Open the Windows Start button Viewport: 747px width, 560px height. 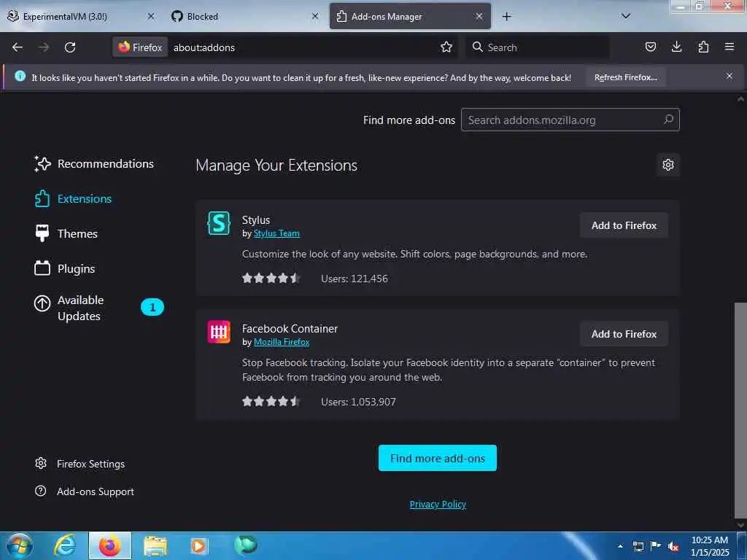pyautogui.click(x=20, y=545)
